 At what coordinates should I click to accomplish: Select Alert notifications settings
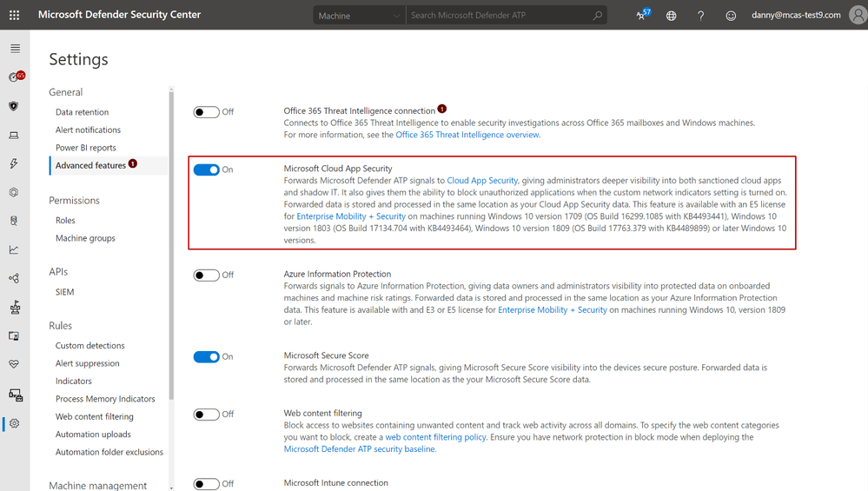point(88,129)
